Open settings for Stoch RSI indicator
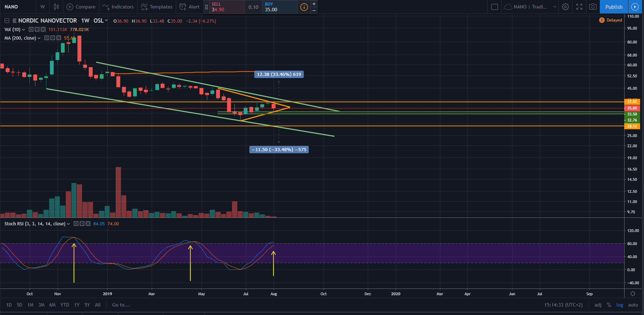 82,224
